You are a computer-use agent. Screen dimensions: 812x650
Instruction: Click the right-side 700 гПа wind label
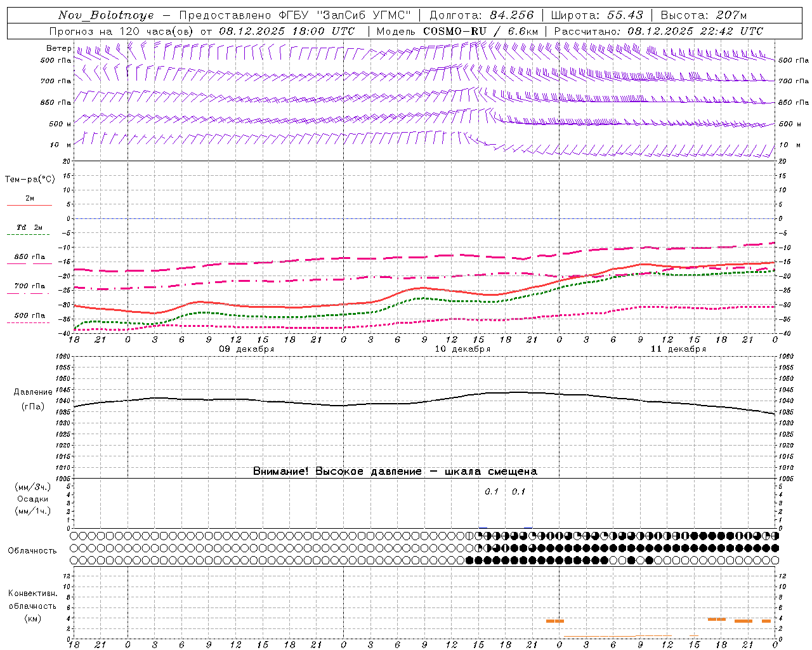794,81
